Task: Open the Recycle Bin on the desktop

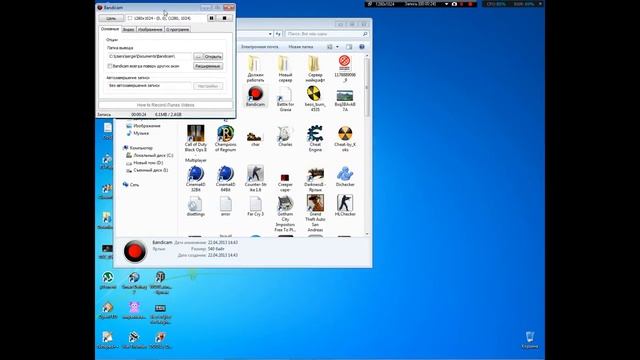Action: [530, 340]
